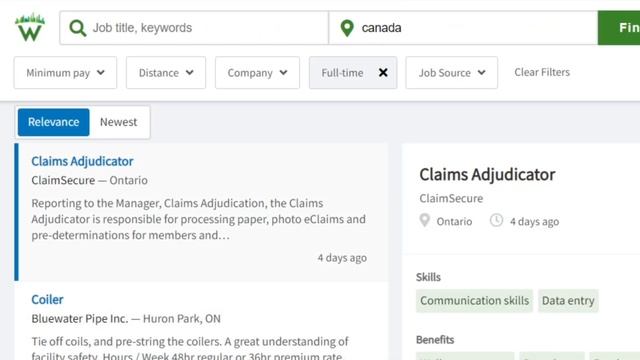Click the 4 days ago listing timestamp

[x=342, y=258]
